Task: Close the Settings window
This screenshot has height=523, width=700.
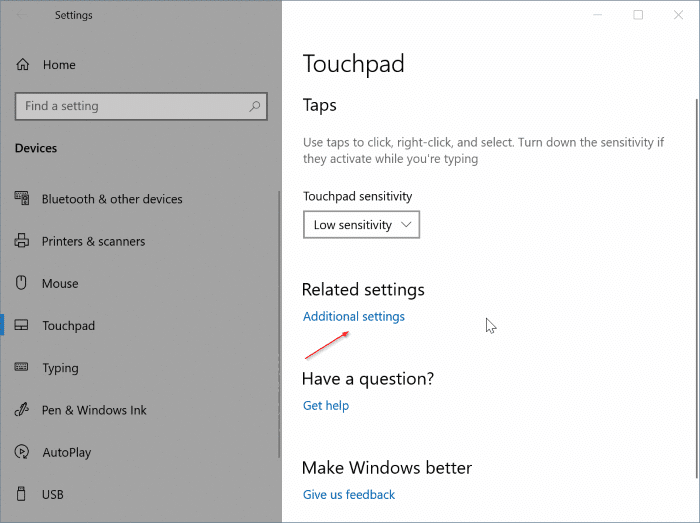Action: (678, 15)
